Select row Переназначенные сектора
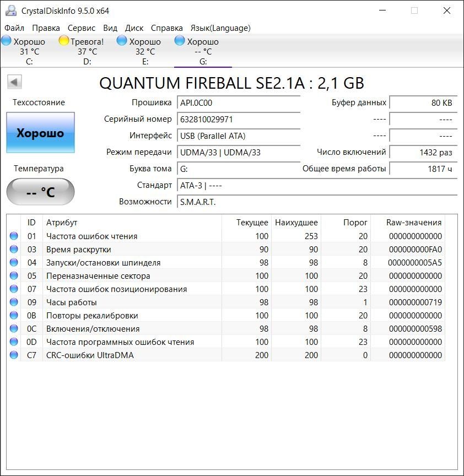The image size is (464, 476). pyautogui.click(x=226, y=275)
